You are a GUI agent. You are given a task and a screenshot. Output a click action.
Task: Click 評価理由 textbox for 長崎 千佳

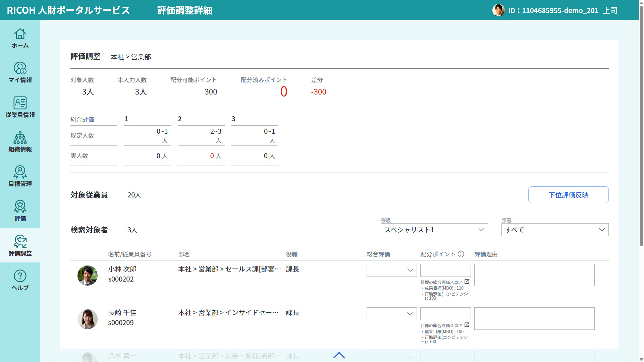tap(534, 318)
